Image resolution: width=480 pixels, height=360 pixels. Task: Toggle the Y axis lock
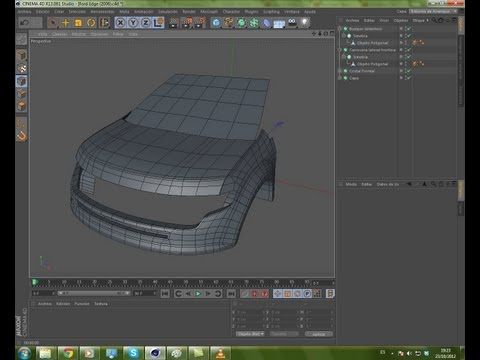click(x=133, y=23)
